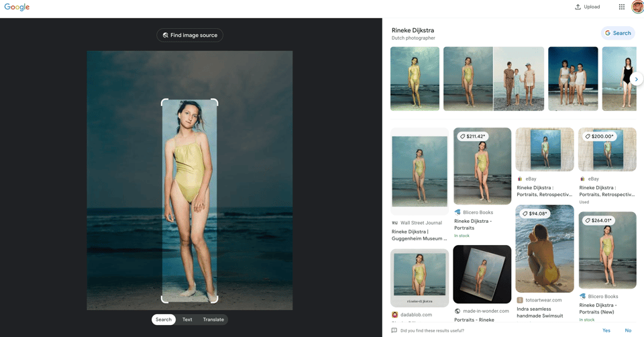Select the Search mode tab
The image size is (644, 337).
(x=164, y=320)
